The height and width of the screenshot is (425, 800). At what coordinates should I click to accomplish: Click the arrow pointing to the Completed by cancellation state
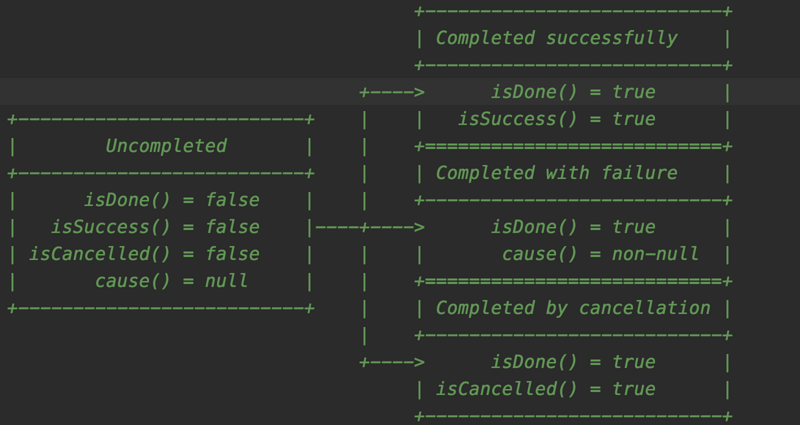(x=394, y=362)
